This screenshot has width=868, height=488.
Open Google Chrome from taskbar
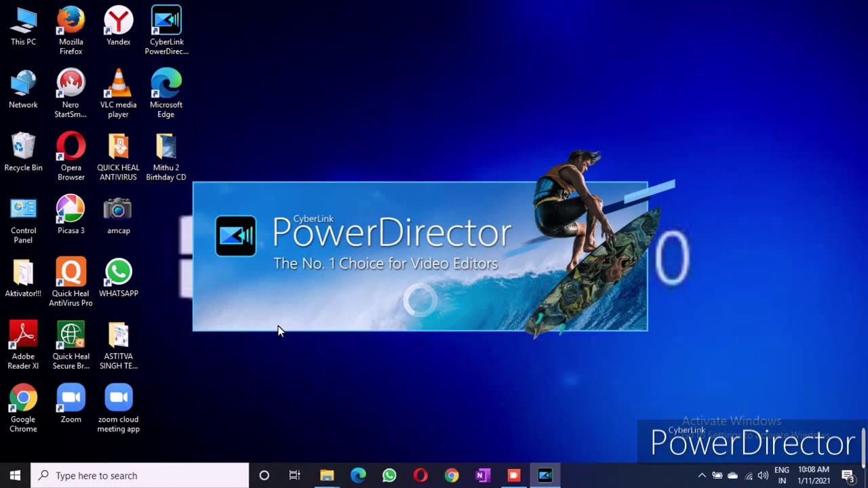tap(452, 475)
